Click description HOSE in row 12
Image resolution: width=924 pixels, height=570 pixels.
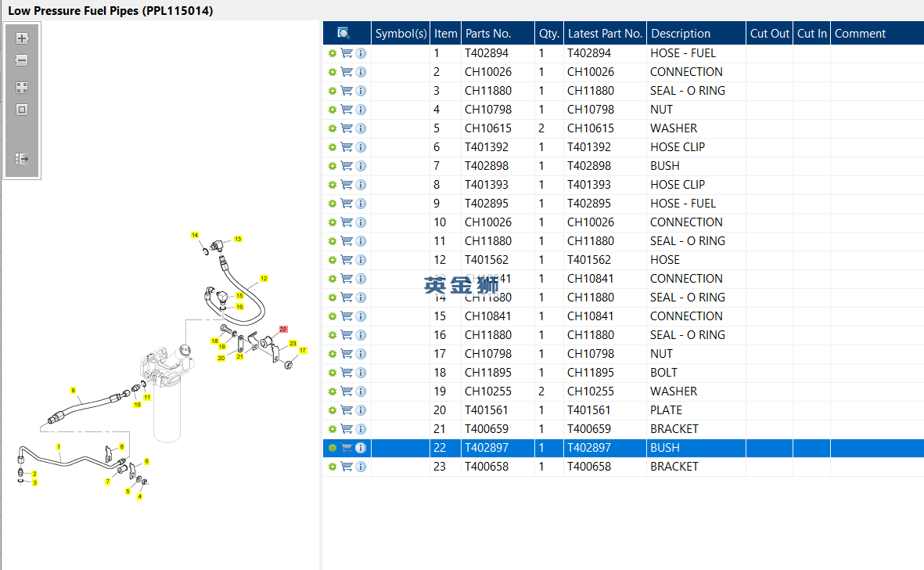tap(665, 260)
